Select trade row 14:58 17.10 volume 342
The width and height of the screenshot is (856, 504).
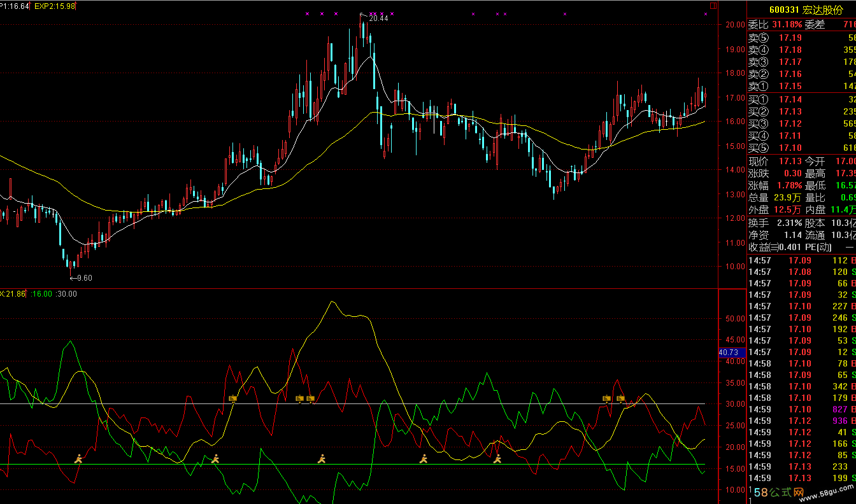pyautogui.click(x=802, y=386)
